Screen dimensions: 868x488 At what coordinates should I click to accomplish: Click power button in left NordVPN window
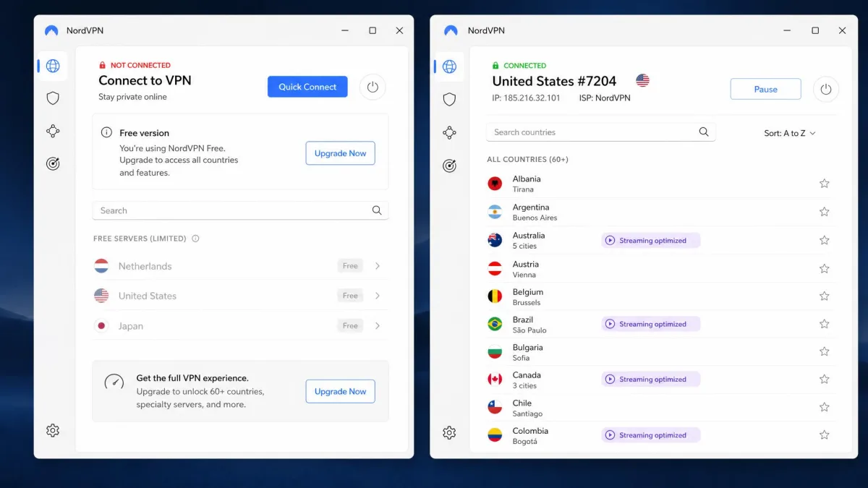point(373,87)
